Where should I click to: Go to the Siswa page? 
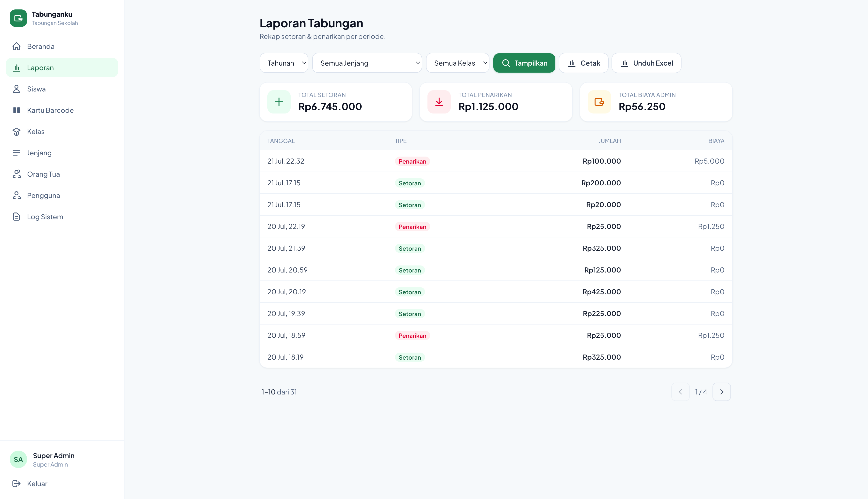[62, 89]
